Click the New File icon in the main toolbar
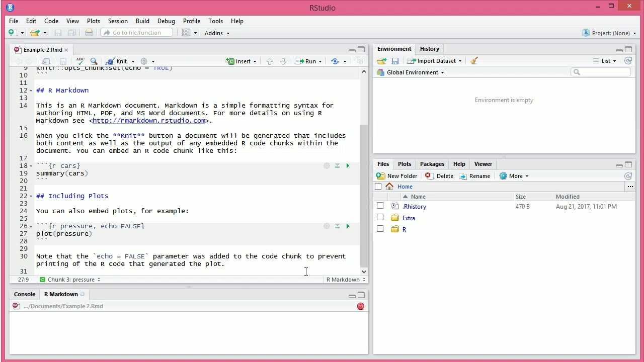644x362 pixels. (x=12, y=33)
